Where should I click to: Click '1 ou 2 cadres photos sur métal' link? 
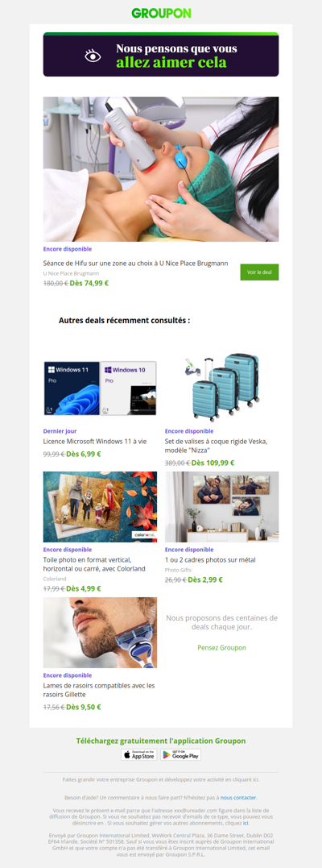point(210,559)
